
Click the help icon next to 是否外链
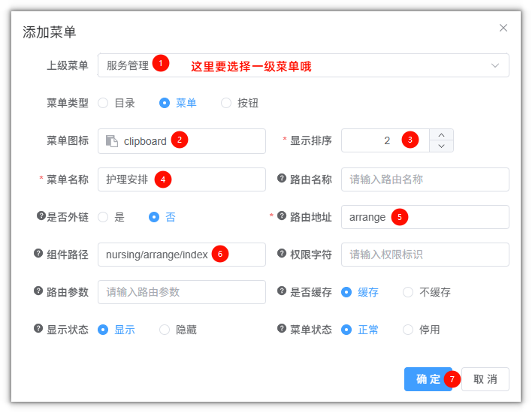tap(41, 216)
